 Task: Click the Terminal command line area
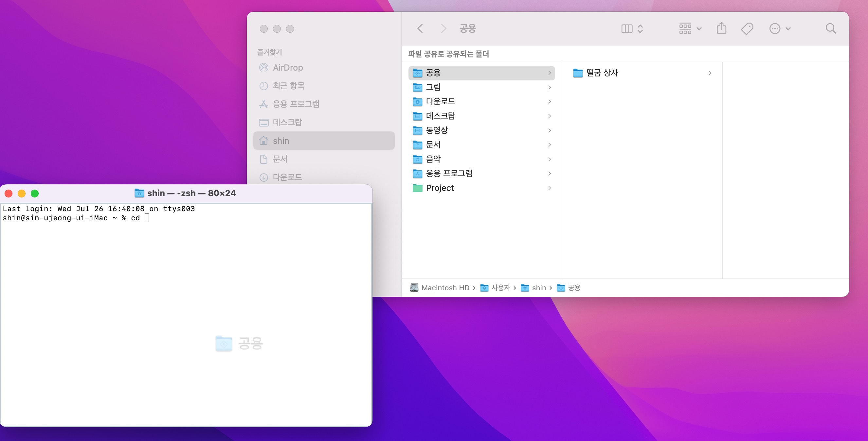pos(147,218)
